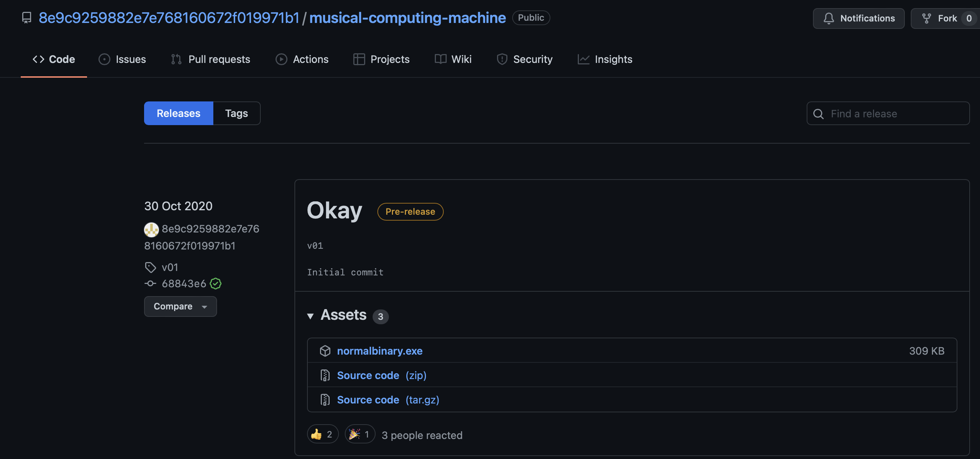Download Source code (zip)
Viewport: 980px width, 459px height.
point(381,375)
